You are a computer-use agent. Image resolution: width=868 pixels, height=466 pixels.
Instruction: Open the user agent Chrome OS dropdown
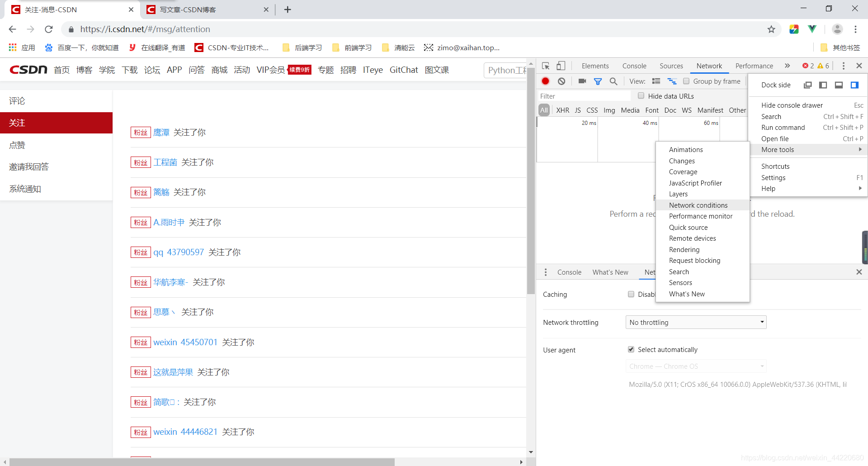(x=696, y=366)
